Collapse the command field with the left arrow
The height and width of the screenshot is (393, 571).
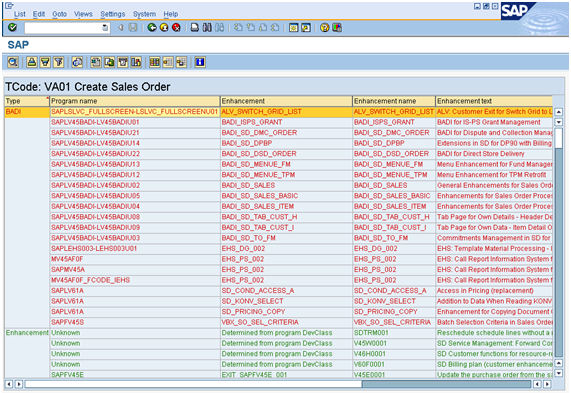[x=121, y=28]
